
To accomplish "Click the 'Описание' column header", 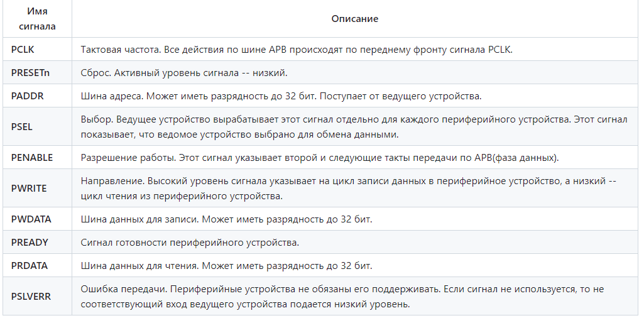I will point(355,19).
